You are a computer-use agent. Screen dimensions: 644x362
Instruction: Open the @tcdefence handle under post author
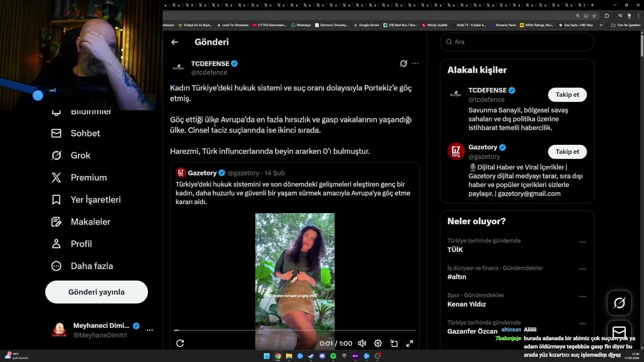pos(209,72)
